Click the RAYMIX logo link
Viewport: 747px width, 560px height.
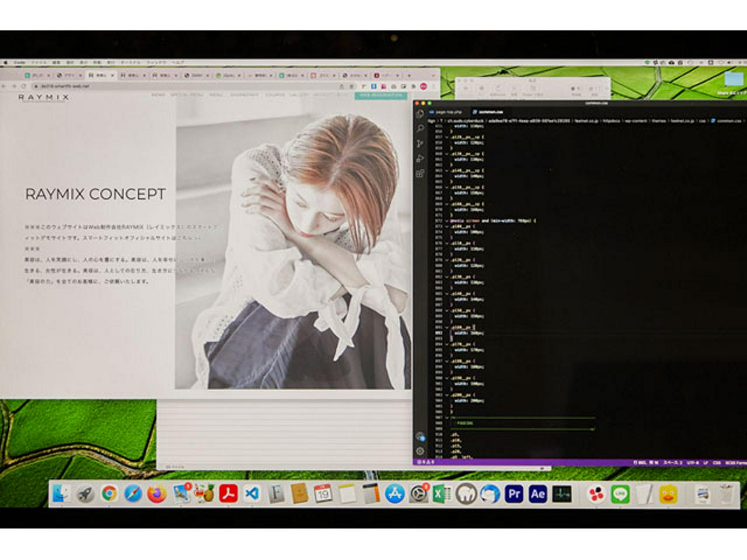click(x=43, y=97)
